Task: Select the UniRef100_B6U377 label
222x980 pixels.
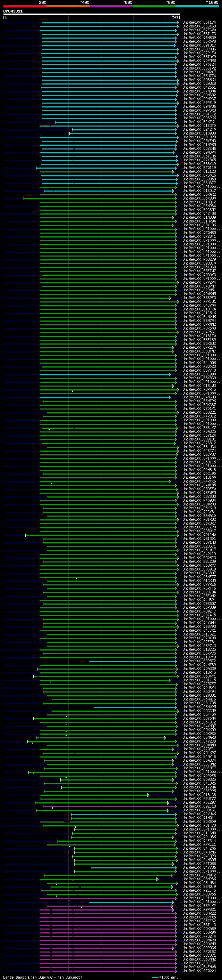Action: click(199, 183)
